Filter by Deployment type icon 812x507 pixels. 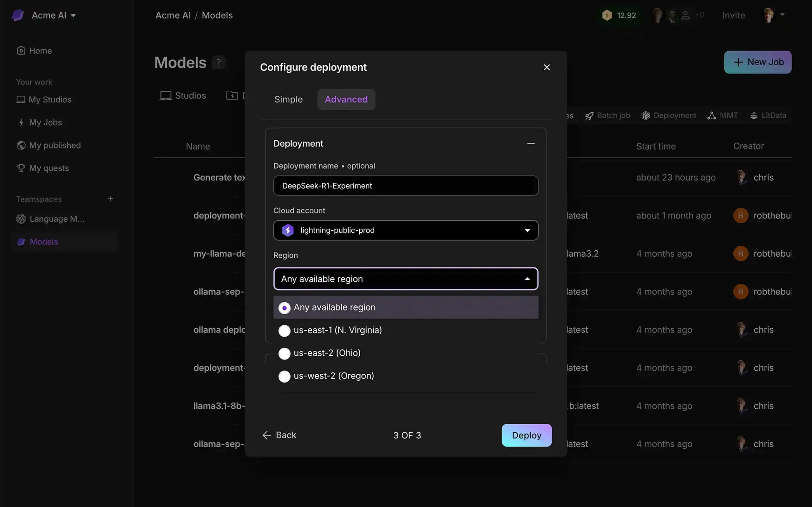point(645,115)
